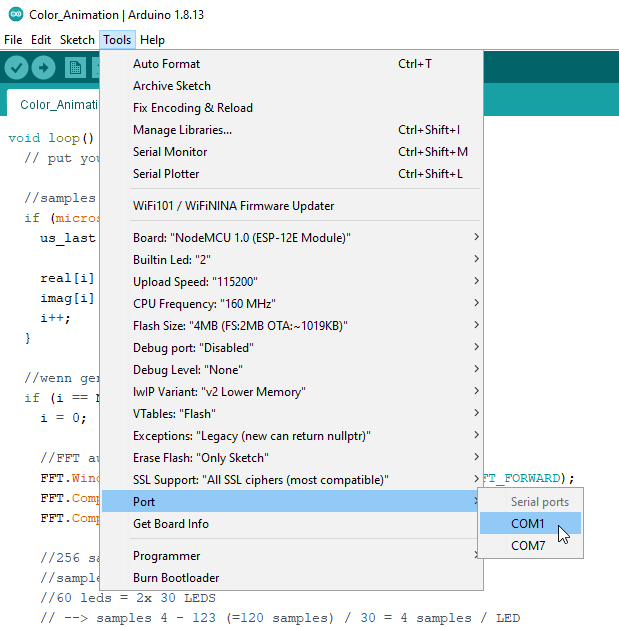The width and height of the screenshot is (619, 628).
Task: Expand the Debug Level None submenu
Action: (291, 370)
